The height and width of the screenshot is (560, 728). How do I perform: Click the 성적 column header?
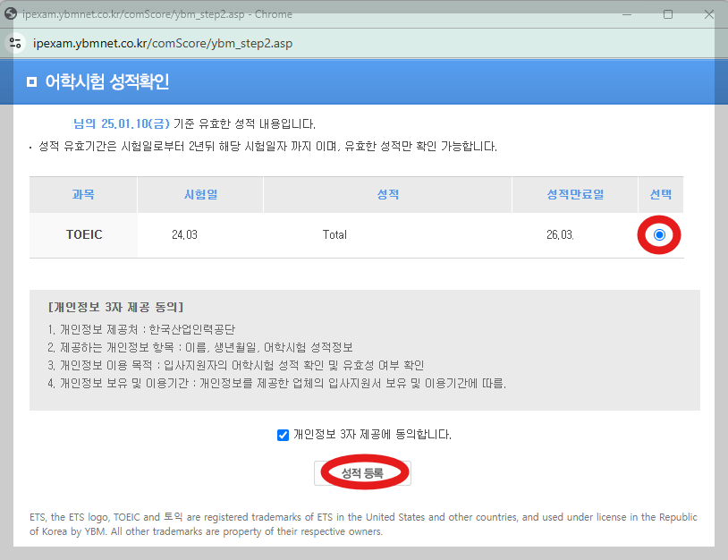[387, 194]
